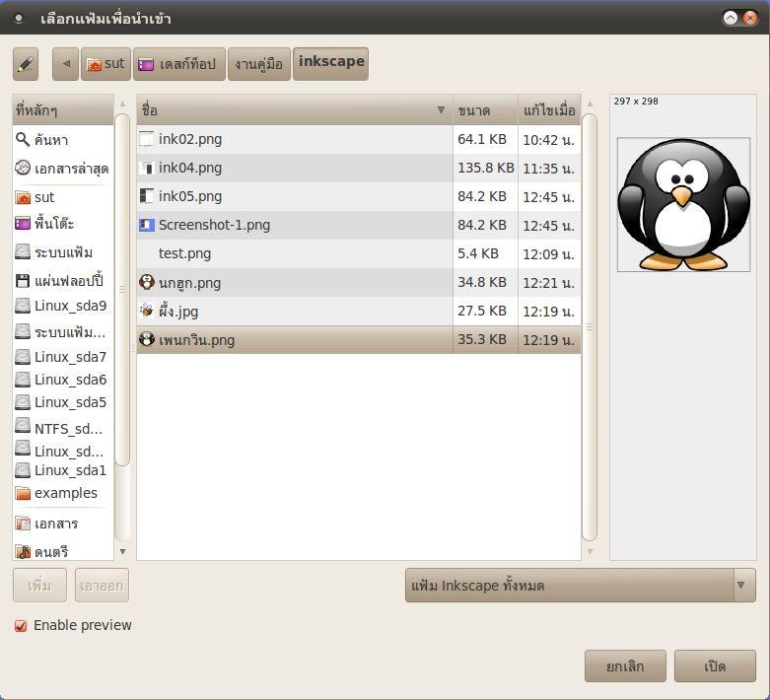Click the 10:42 น. modified time cell

548,140
